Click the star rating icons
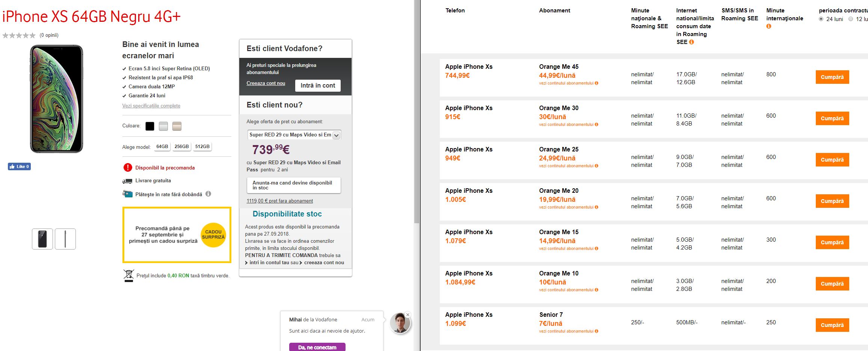Viewport: 868px width, 351px height. coord(19,35)
